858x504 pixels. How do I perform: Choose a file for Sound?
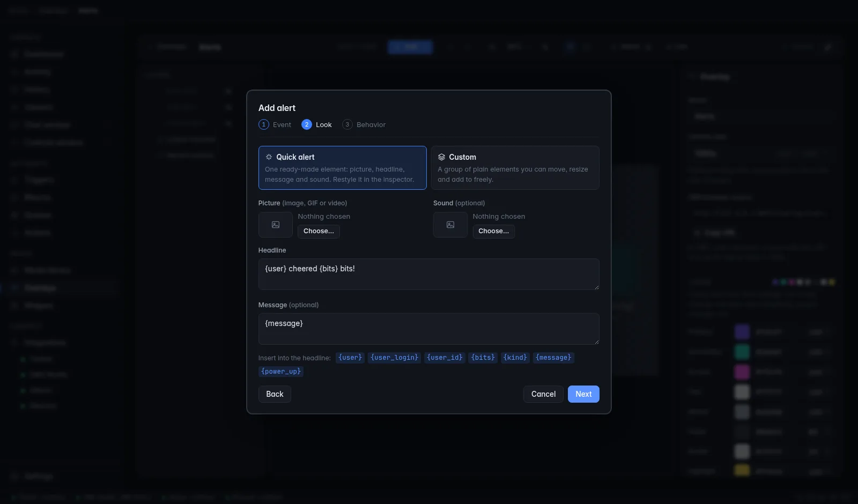493,231
